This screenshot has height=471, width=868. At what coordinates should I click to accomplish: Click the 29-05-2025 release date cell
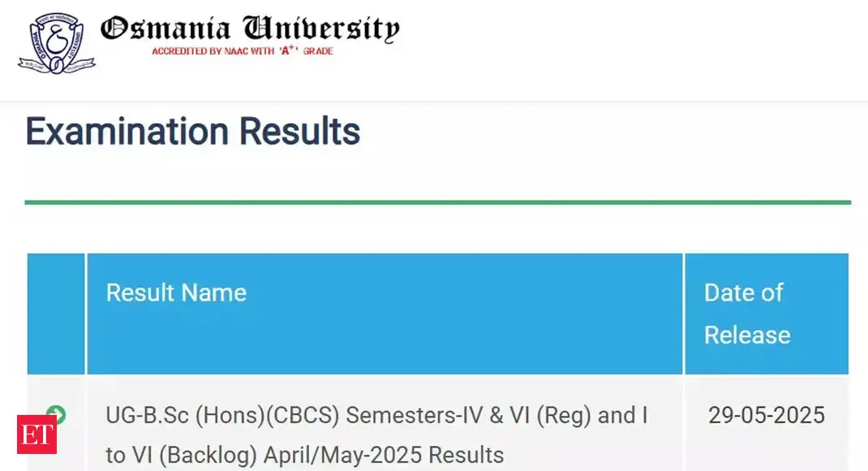pyautogui.click(x=766, y=416)
